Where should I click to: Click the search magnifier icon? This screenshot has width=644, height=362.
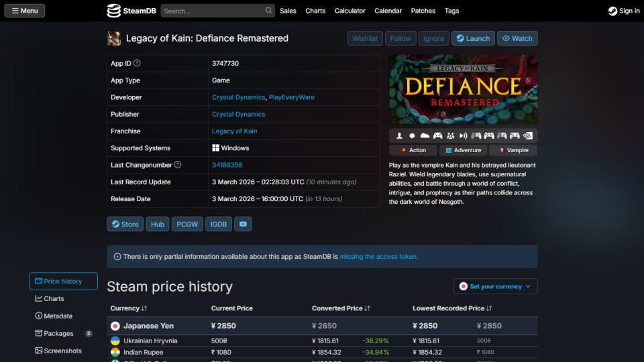click(269, 11)
